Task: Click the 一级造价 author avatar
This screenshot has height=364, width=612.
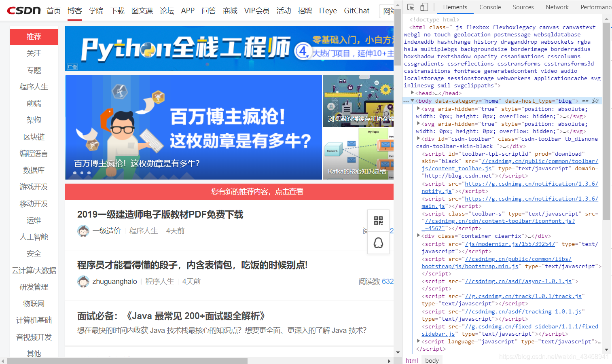Action: coord(83,231)
